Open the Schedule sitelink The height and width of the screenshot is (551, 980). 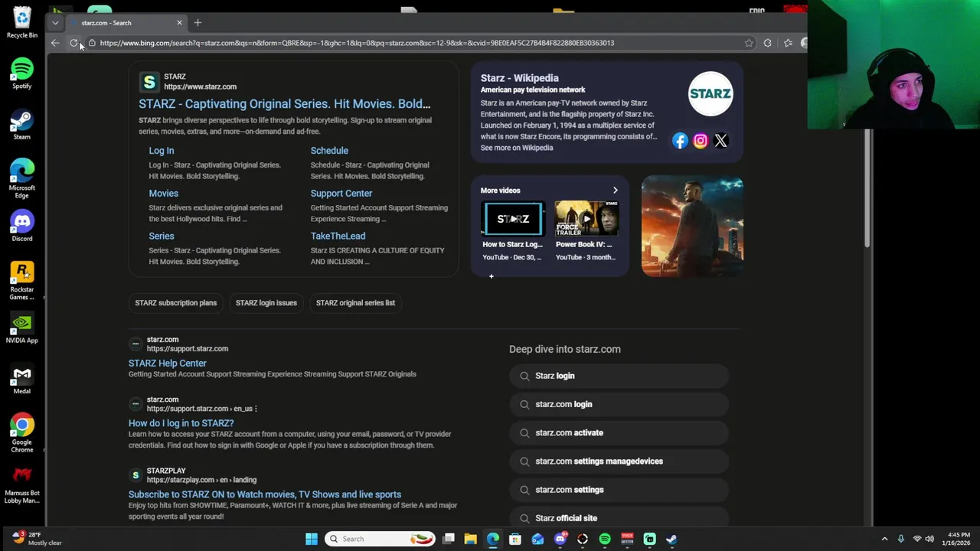point(329,151)
